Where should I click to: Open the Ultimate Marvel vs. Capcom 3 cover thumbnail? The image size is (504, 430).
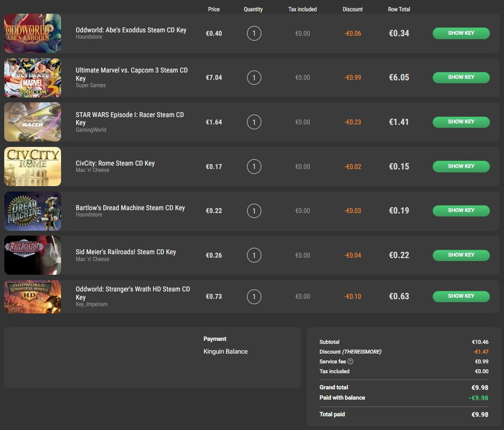(x=32, y=77)
